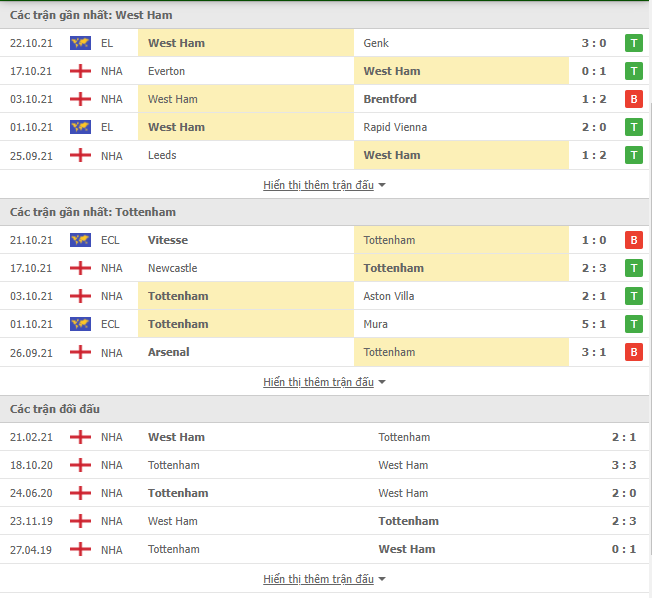Click the green T badge for Tottenham vs Mura
Image resolution: width=652 pixels, height=598 pixels.
(x=634, y=324)
